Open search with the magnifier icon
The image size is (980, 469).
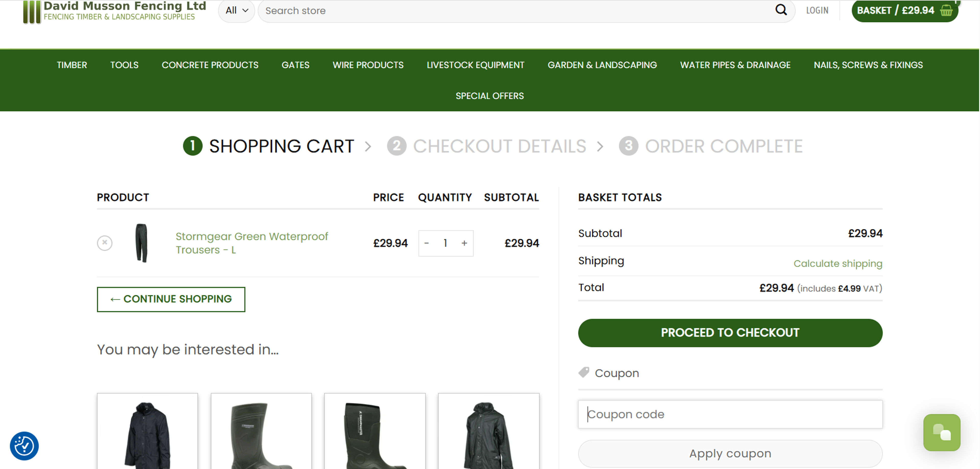tap(781, 10)
